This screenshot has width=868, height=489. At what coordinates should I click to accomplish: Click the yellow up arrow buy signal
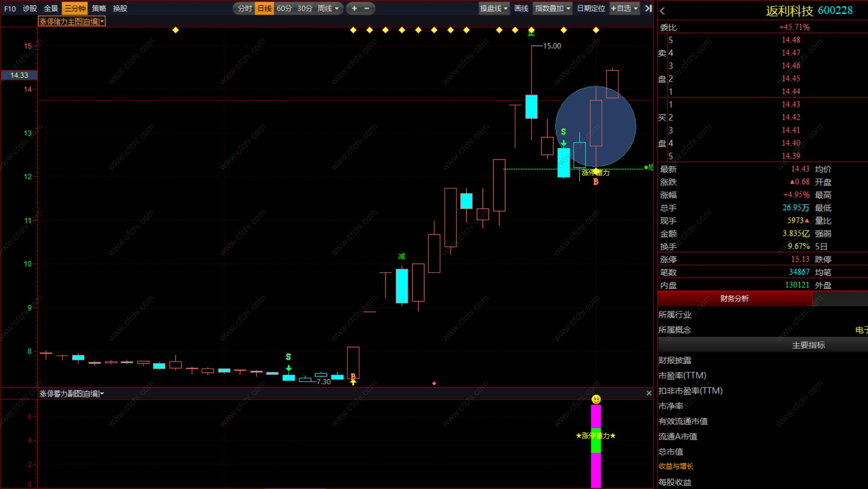click(353, 383)
